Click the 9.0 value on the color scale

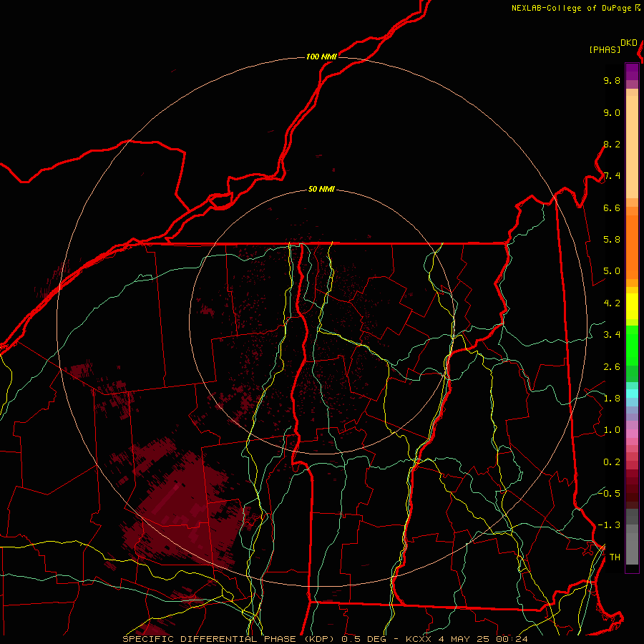[612, 112]
